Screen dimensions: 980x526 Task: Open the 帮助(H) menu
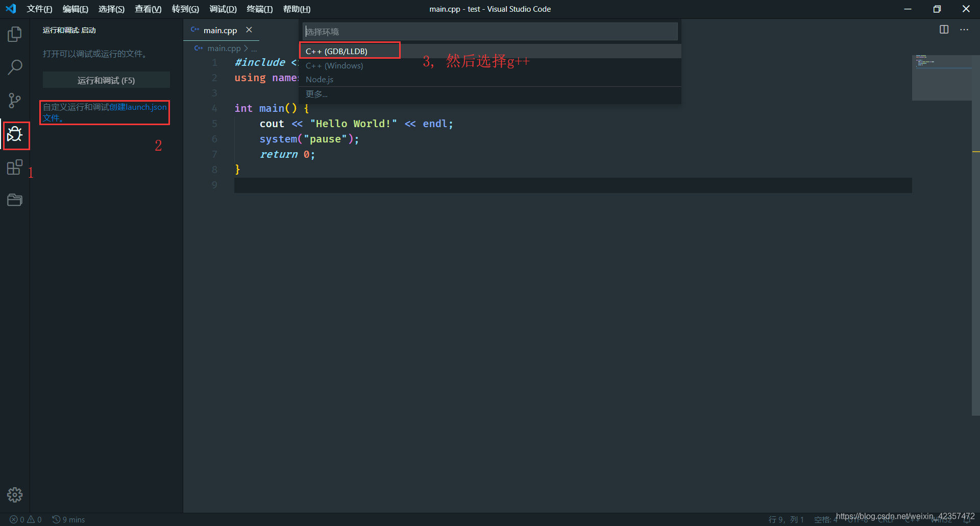(297, 9)
